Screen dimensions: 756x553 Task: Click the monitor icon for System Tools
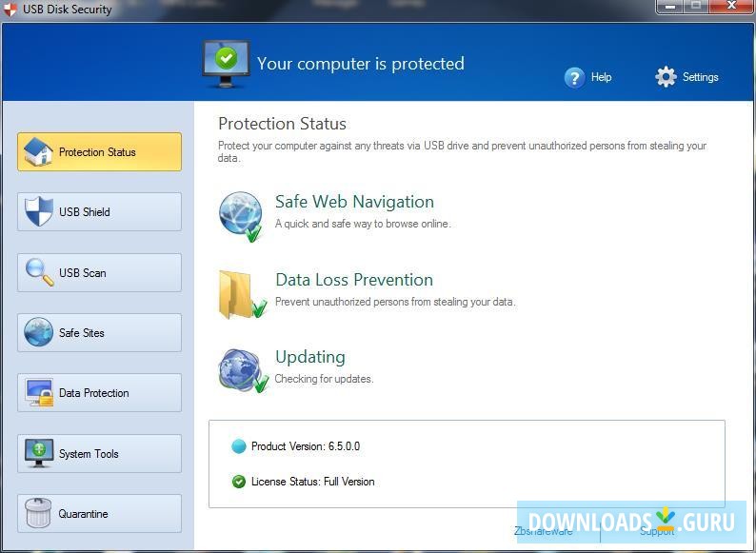pyautogui.click(x=39, y=453)
